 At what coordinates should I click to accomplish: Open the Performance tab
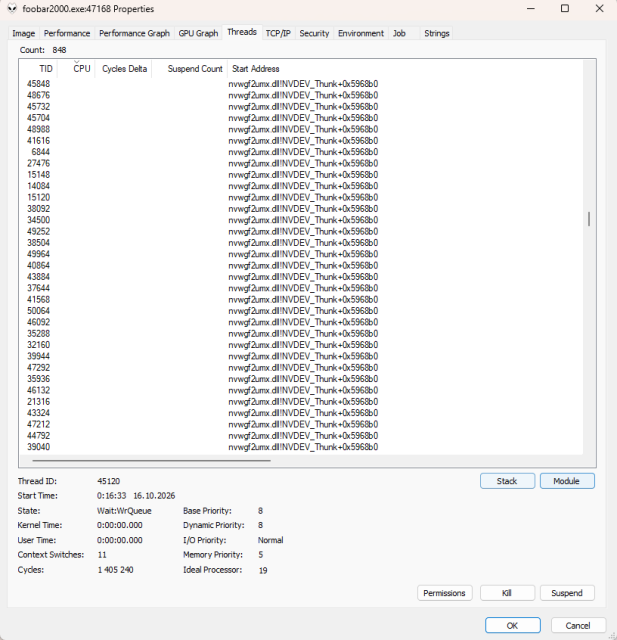pyautogui.click(x=67, y=33)
